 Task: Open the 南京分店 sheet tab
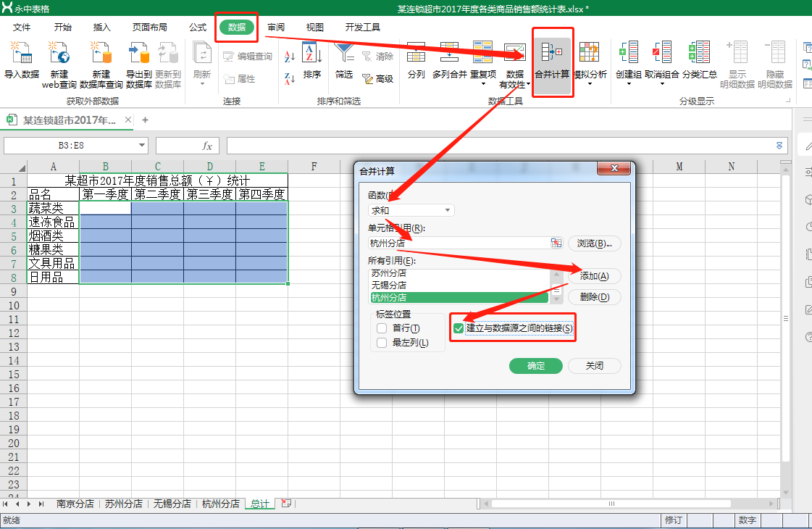point(75,504)
